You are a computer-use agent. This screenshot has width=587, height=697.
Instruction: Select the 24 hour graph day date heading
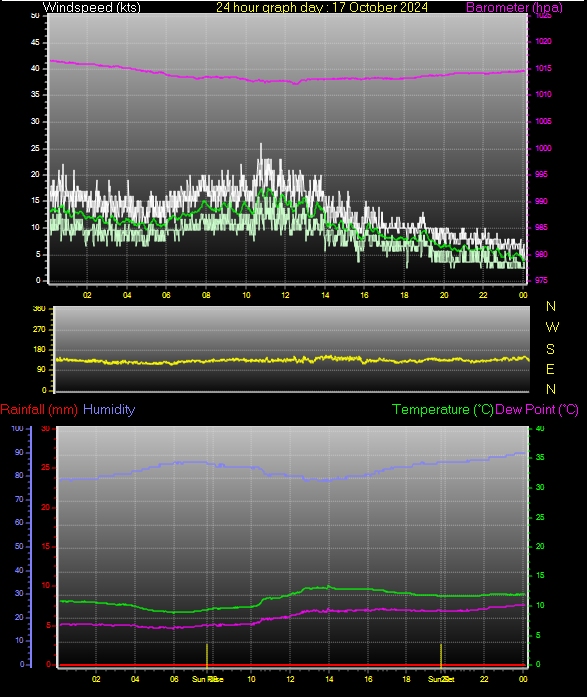point(322,7)
